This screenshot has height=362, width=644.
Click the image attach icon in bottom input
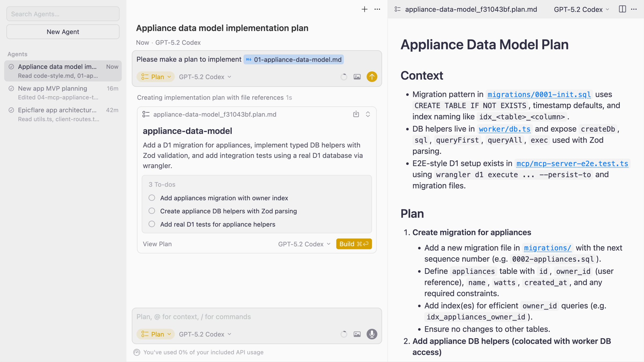tap(357, 334)
